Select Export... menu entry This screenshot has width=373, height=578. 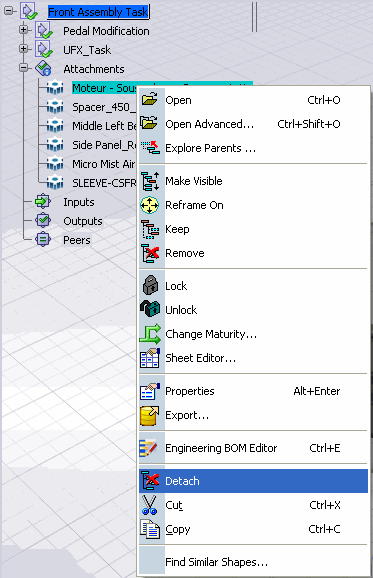(x=254, y=415)
